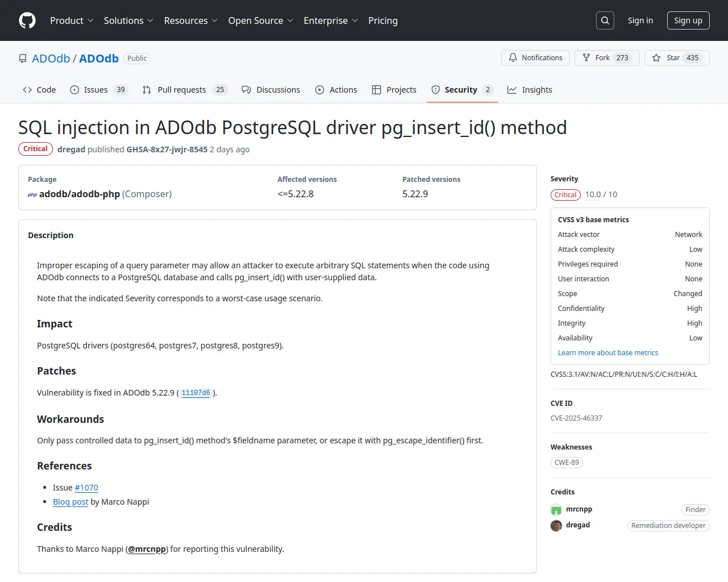
Task: Click the Projects table icon
Action: click(x=377, y=90)
